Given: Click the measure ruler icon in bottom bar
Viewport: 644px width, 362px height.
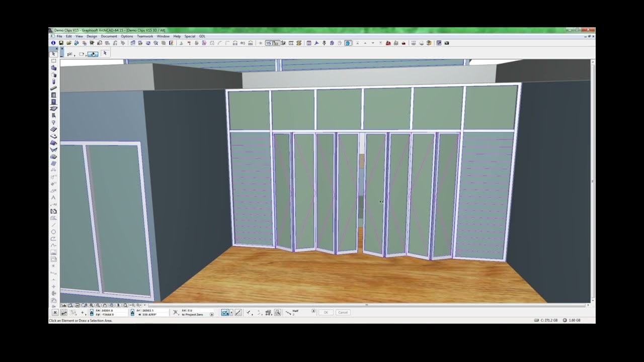Looking at the screenshot, I should point(64,312).
